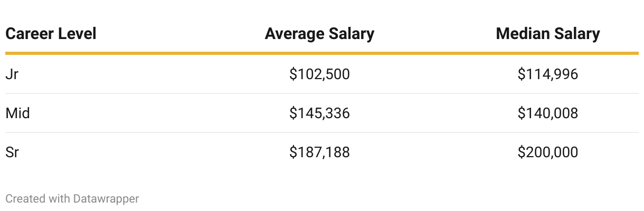Click the yellow header divider line
644x211 pixels.
(x=322, y=53)
